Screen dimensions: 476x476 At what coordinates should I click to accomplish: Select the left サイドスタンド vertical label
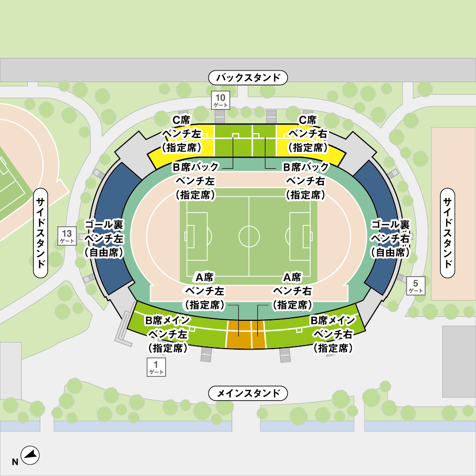click(x=40, y=233)
